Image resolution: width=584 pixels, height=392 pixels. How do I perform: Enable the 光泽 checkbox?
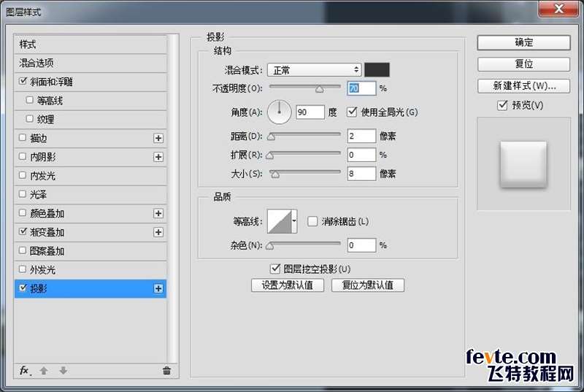point(23,193)
